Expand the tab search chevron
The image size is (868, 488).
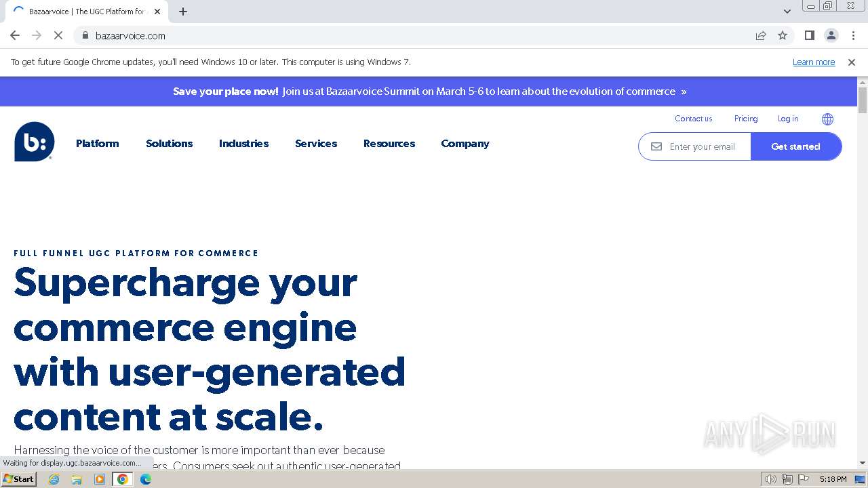pyautogui.click(x=787, y=12)
